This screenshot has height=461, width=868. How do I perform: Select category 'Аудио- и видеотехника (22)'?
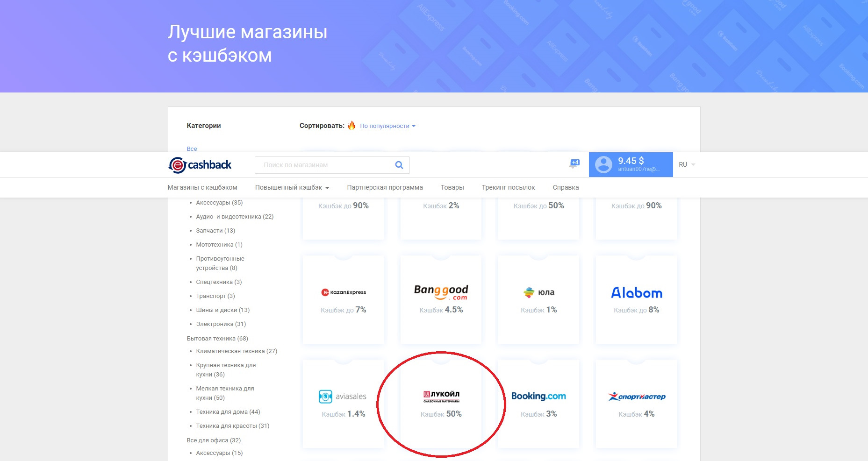click(235, 217)
